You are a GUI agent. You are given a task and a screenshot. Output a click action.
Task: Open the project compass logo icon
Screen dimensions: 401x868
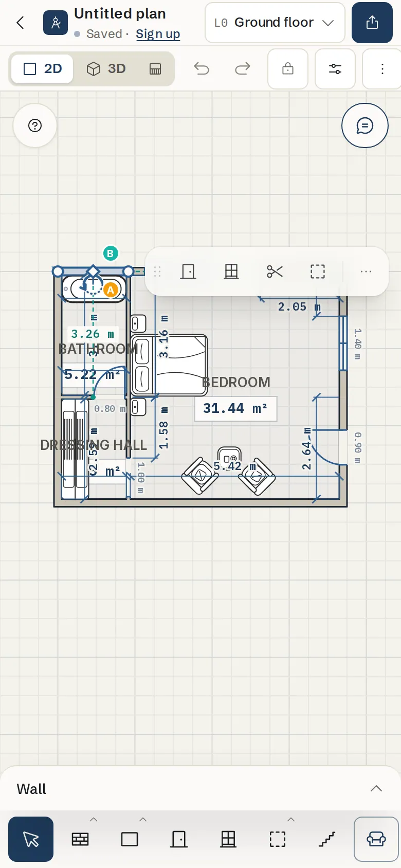click(56, 23)
